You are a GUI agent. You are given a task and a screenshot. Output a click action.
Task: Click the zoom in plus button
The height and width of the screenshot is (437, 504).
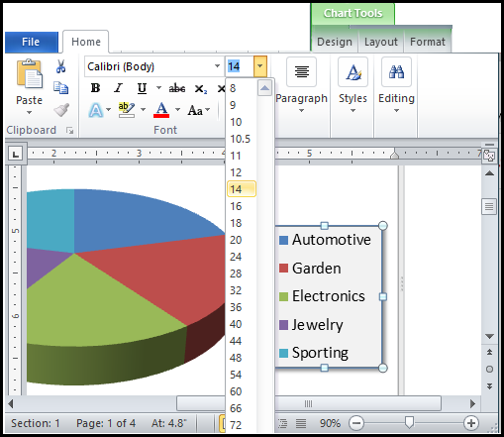471,423
